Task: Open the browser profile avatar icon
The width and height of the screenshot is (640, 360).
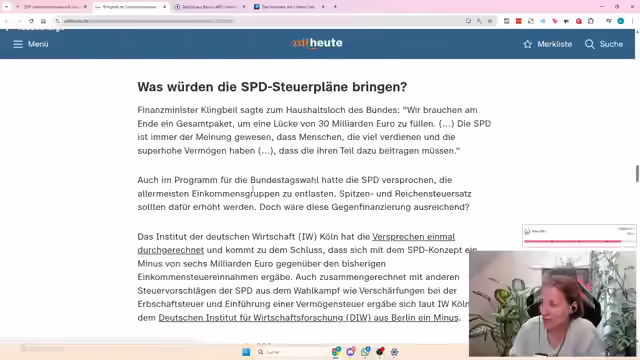Action: tap(620, 21)
